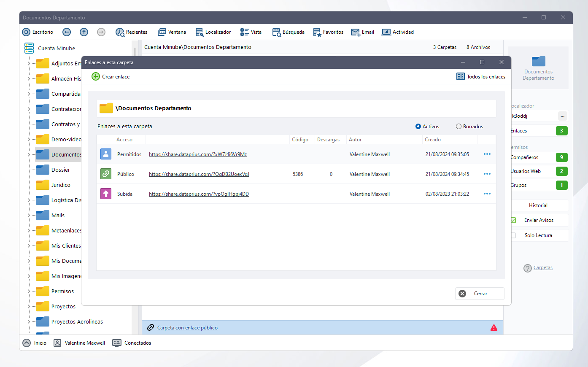Go back with the left arrow icon
This screenshot has height=367, width=588.
[67, 32]
